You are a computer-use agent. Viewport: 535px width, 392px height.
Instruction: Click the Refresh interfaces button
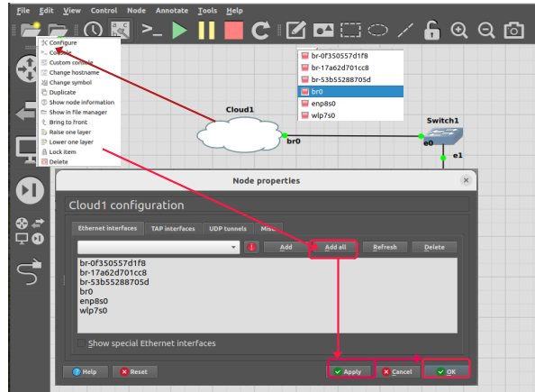pos(385,247)
